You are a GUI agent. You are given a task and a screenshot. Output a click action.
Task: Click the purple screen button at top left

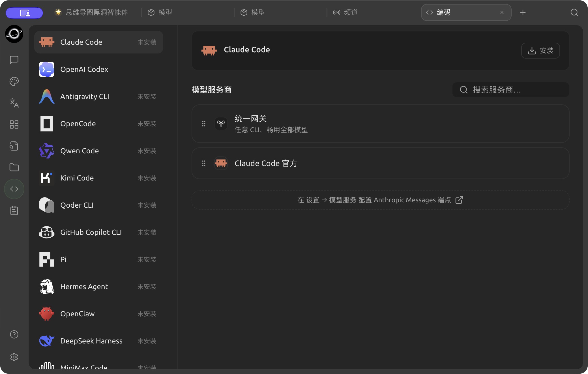(25, 13)
